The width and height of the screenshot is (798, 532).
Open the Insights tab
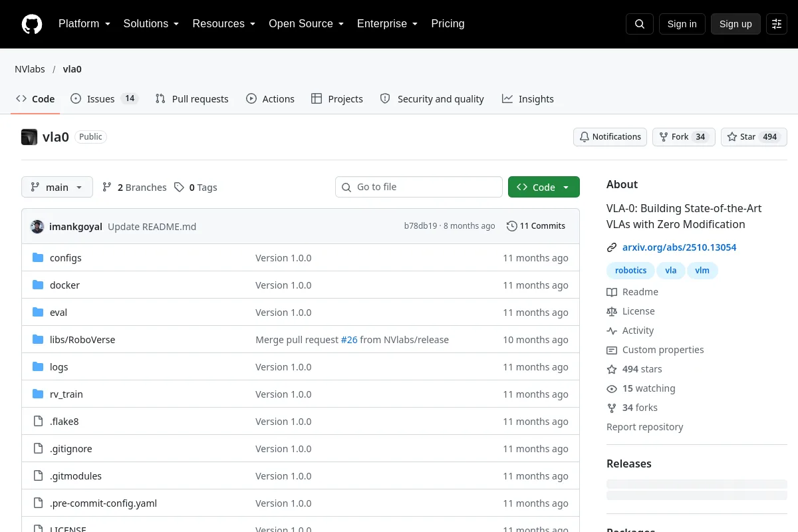tap(528, 99)
